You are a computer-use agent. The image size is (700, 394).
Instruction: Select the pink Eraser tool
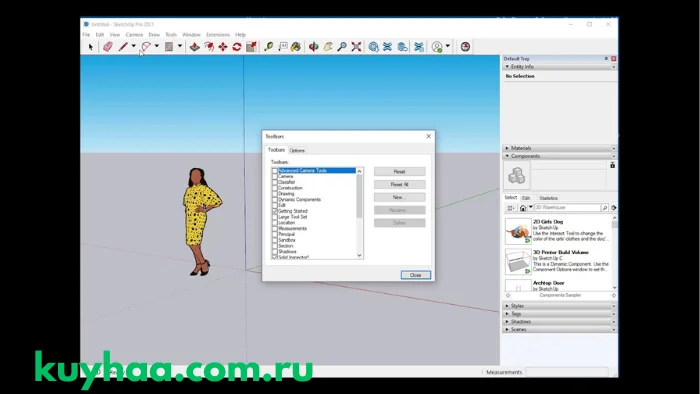[108, 47]
